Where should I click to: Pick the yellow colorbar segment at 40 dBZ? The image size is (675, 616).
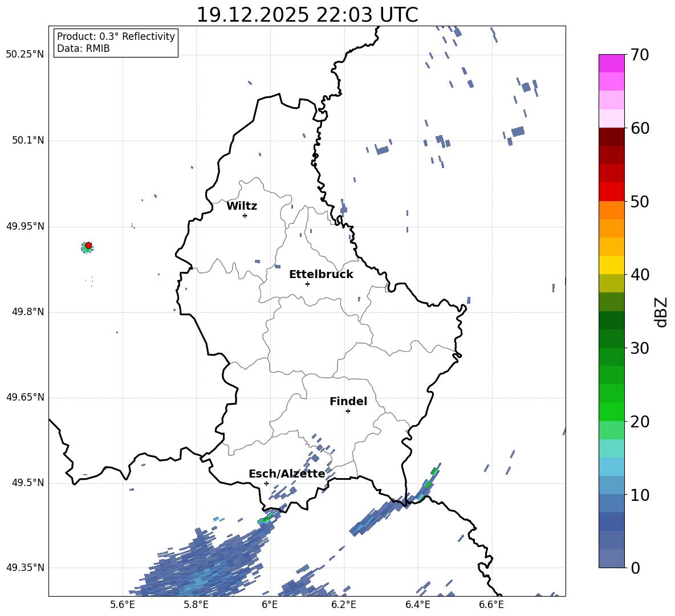tap(612, 265)
